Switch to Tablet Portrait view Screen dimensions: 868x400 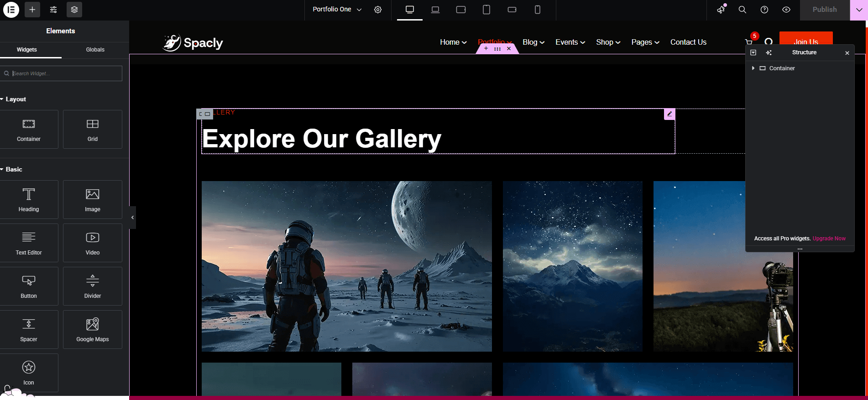click(486, 10)
